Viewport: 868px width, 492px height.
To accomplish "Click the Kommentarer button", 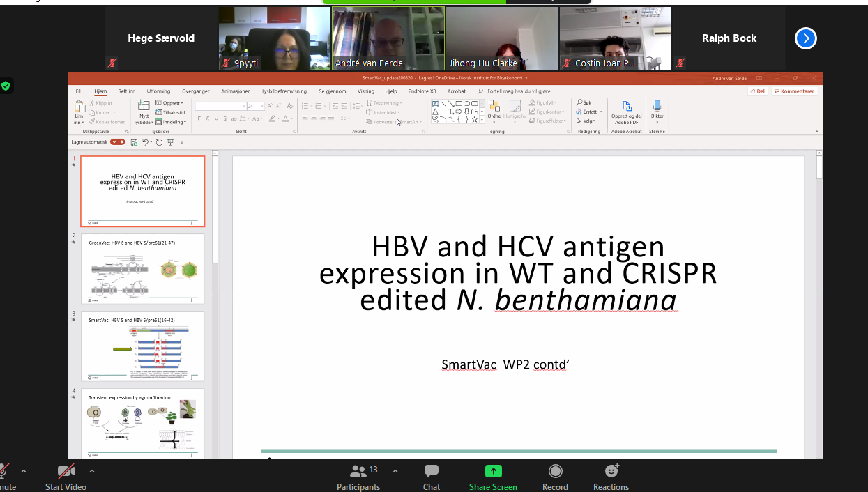I will point(794,91).
